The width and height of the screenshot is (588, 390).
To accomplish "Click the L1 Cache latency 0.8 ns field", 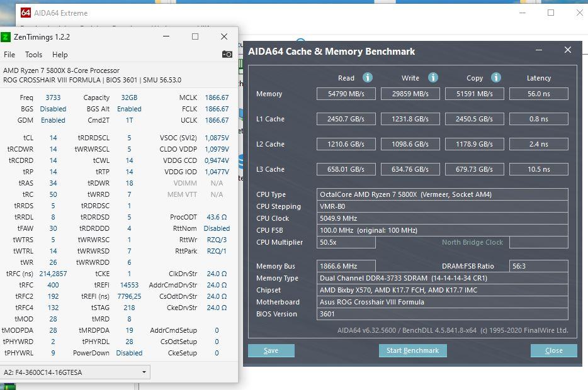I will (x=539, y=119).
